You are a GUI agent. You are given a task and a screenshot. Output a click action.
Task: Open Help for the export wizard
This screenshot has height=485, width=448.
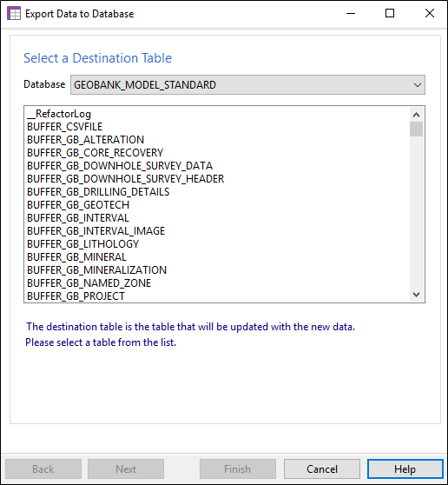405,468
